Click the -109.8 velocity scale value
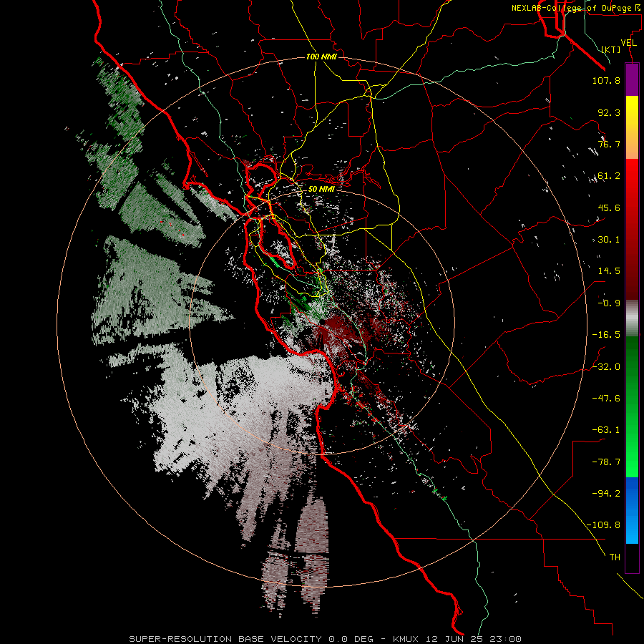The height and width of the screenshot is (644, 644). click(603, 525)
